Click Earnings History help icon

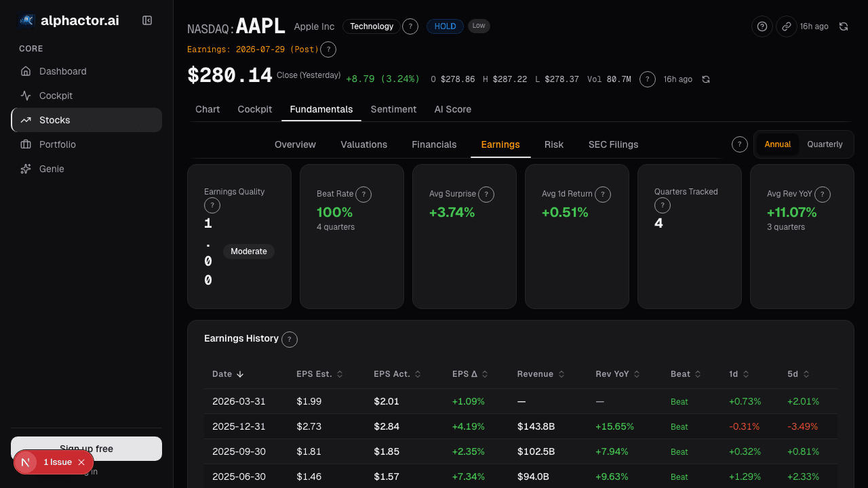(290, 340)
